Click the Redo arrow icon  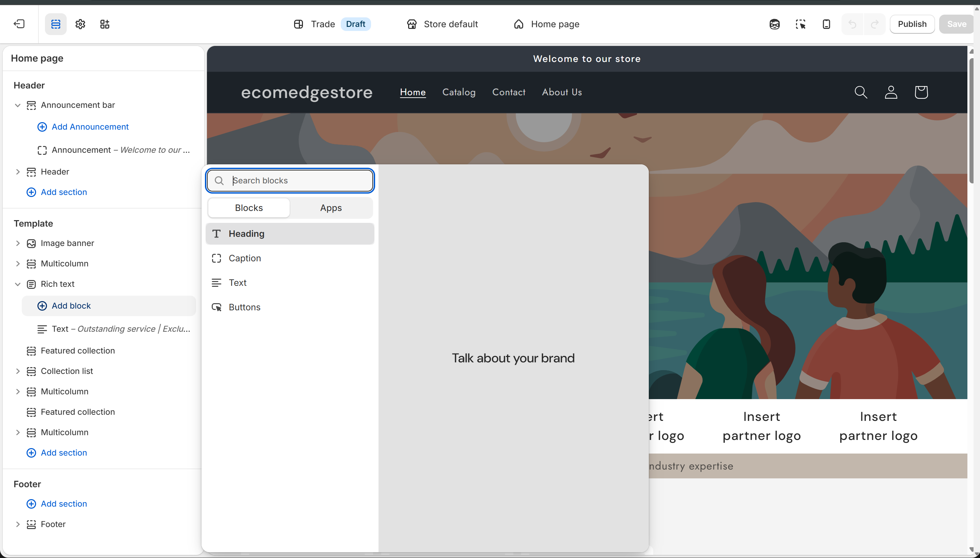(x=875, y=24)
